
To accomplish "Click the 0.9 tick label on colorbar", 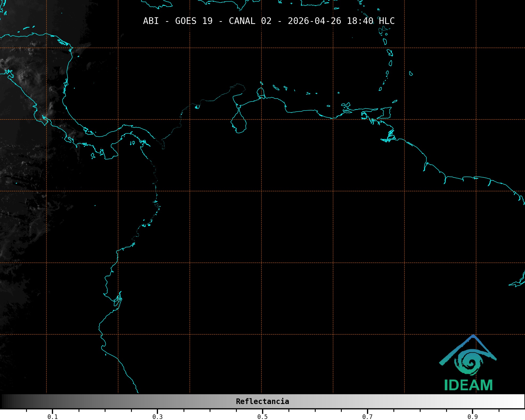I will coord(472,417).
